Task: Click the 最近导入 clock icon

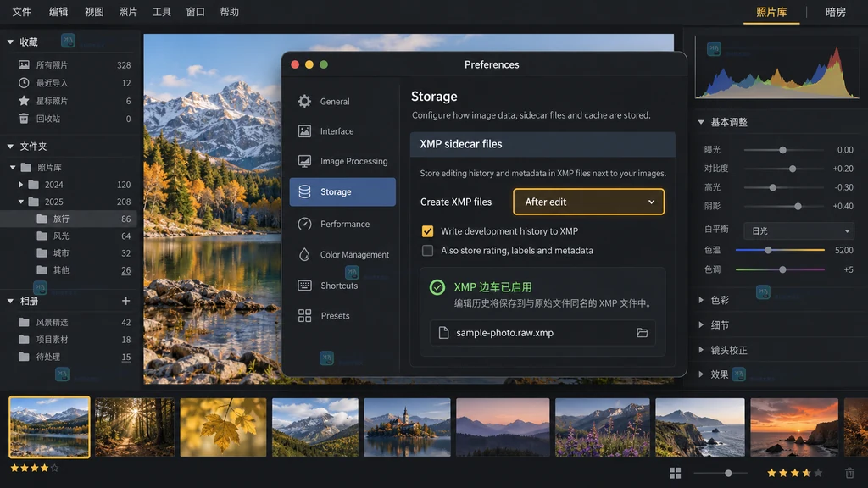Action: (24, 82)
